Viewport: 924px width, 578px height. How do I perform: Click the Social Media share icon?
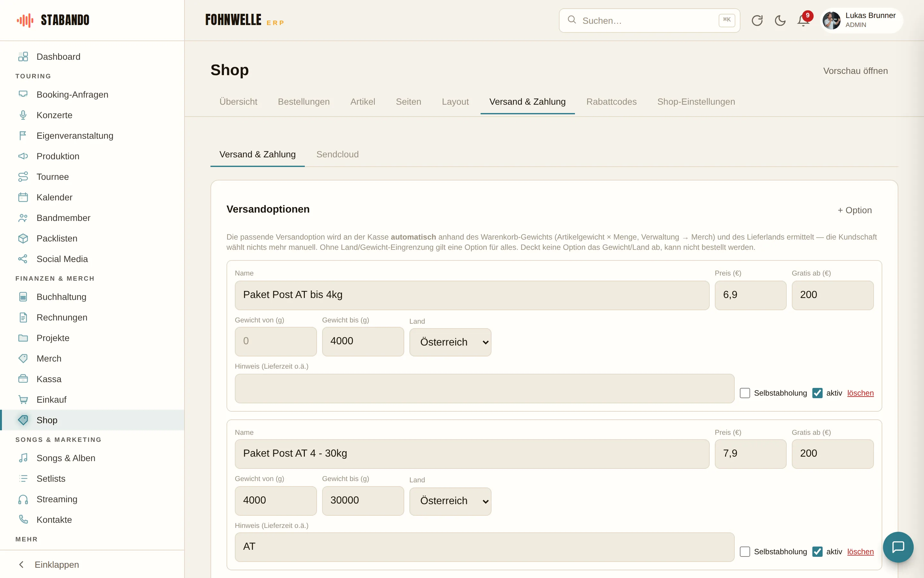[23, 259]
